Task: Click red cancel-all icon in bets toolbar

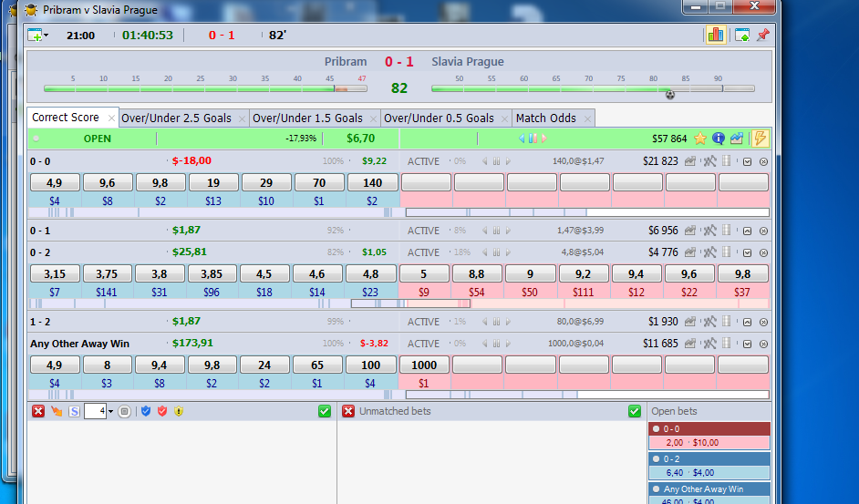Action: (x=37, y=411)
